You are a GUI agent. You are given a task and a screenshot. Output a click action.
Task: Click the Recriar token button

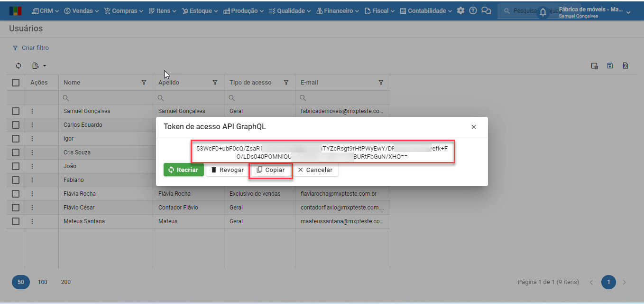pos(184,170)
